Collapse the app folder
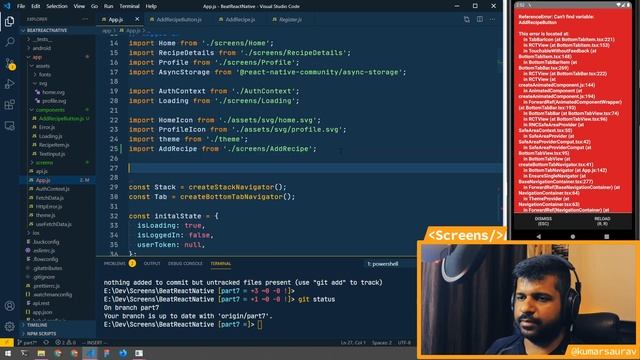 pyautogui.click(x=37, y=57)
